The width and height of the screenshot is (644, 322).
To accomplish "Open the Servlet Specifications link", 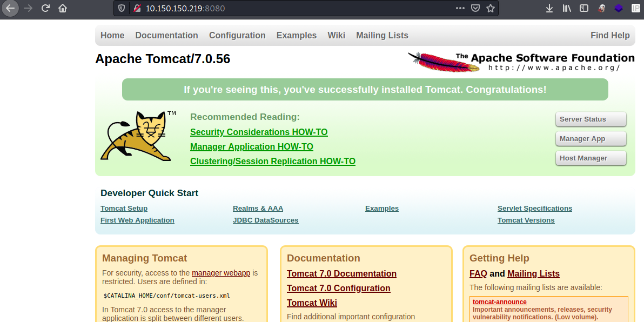I will (535, 208).
